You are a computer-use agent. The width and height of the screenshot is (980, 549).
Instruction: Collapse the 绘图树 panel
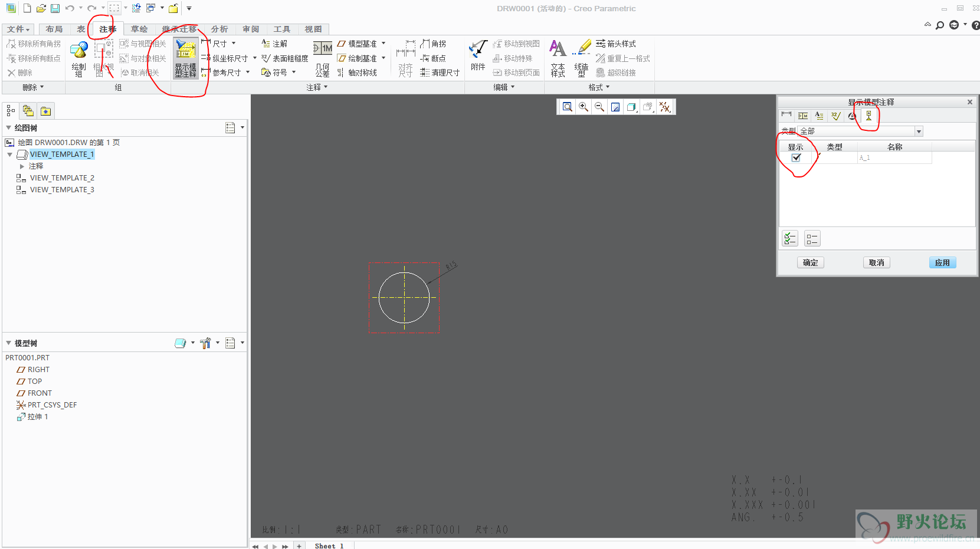[8, 128]
